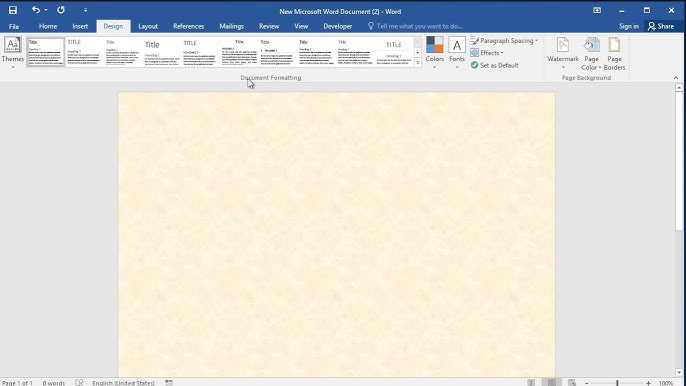The image size is (686, 386).
Task: Change language English (United States)
Action: [123, 383]
